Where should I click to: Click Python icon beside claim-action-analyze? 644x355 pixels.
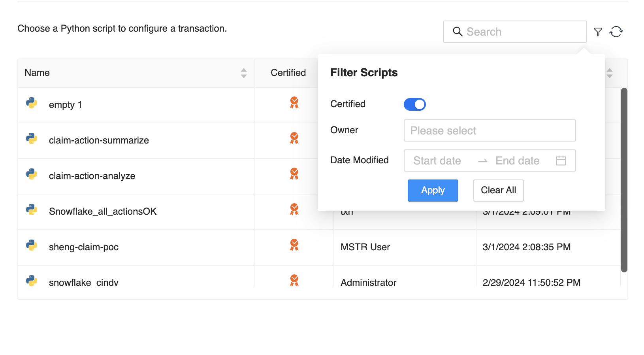click(32, 174)
